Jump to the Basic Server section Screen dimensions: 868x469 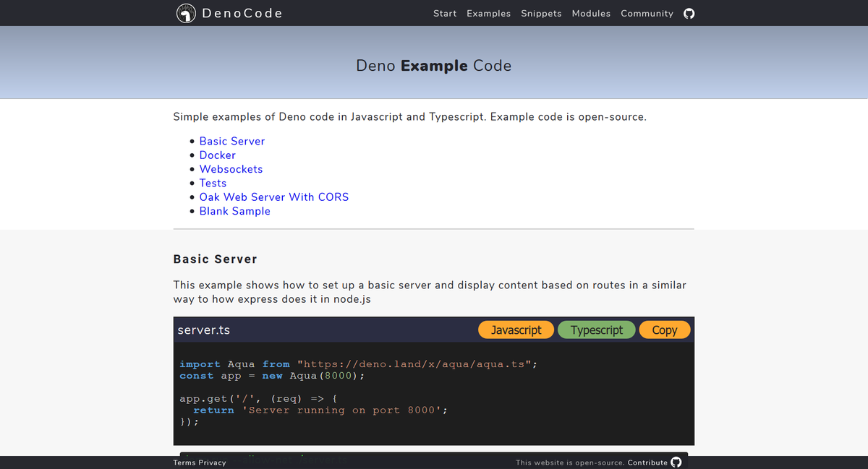pos(231,141)
